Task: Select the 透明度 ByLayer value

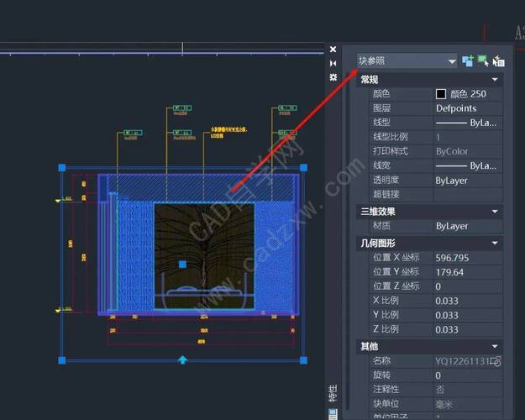Action: (x=467, y=180)
